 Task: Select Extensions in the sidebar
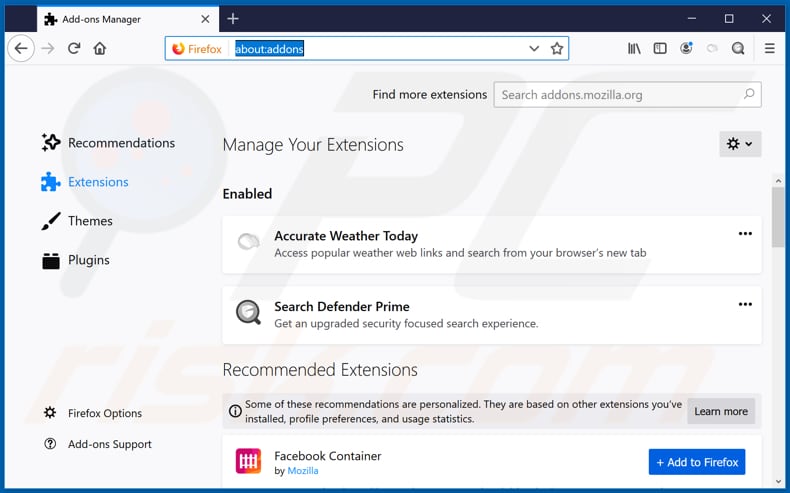pyautogui.click(x=85, y=182)
